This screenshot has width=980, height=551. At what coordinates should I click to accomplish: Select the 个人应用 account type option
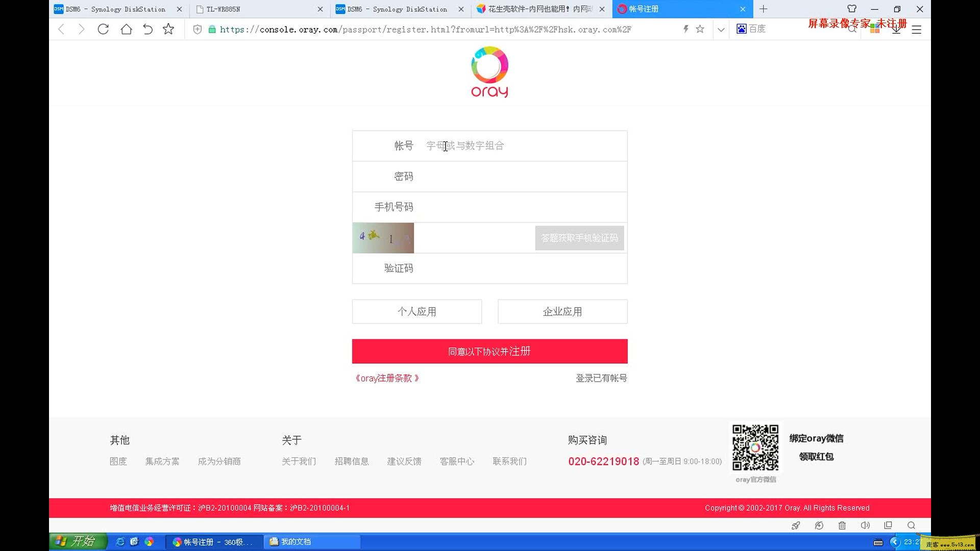click(416, 311)
